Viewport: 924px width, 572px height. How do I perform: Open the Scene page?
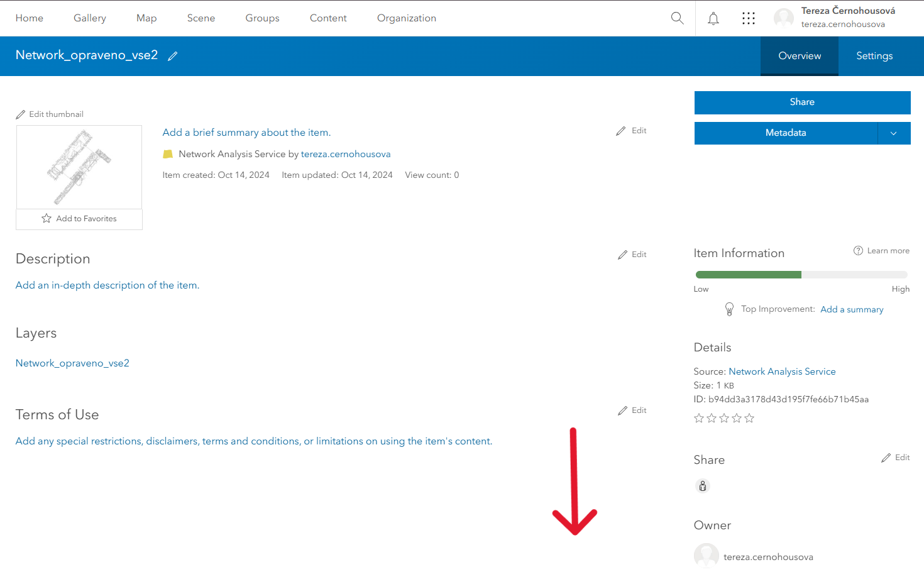tap(201, 18)
